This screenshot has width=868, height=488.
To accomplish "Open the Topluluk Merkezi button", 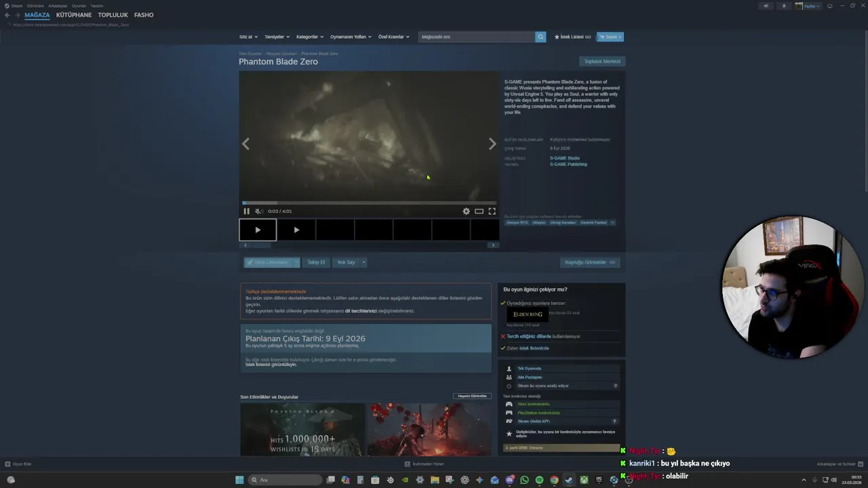I will pos(602,61).
